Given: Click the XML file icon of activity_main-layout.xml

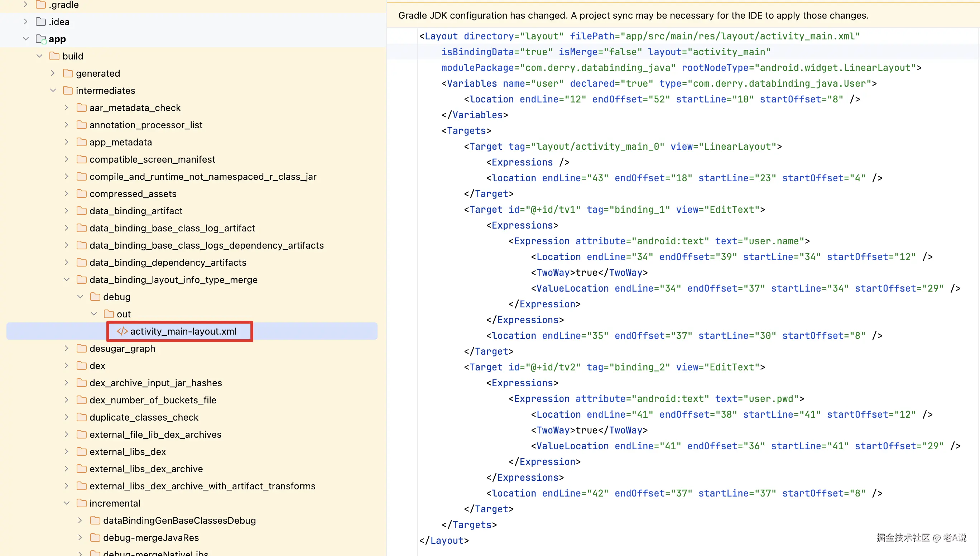Looking at the screenshot, I should (122, 331).
